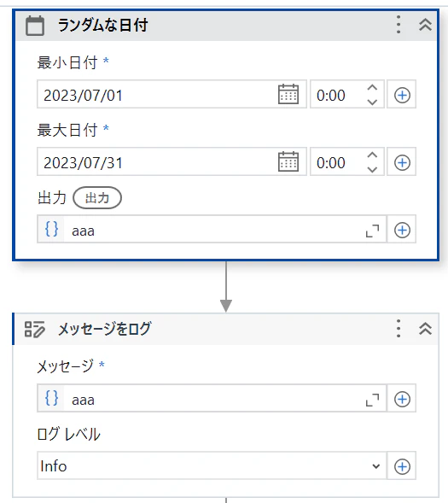The height and width of the screenshot is (503, 448).
Task: Open calendar picker for 最大日付
Action: coord(288,161)
